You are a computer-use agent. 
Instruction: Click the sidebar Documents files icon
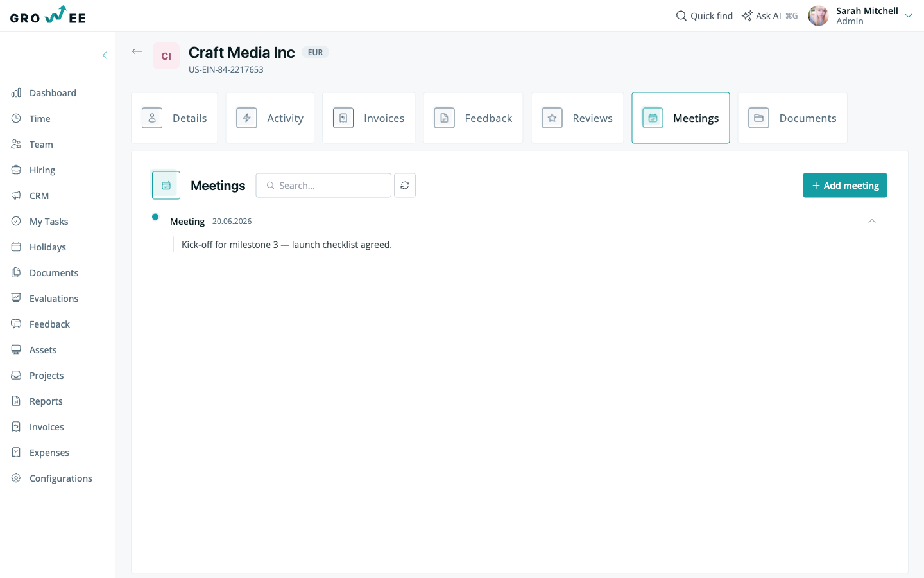coord(16,272)
